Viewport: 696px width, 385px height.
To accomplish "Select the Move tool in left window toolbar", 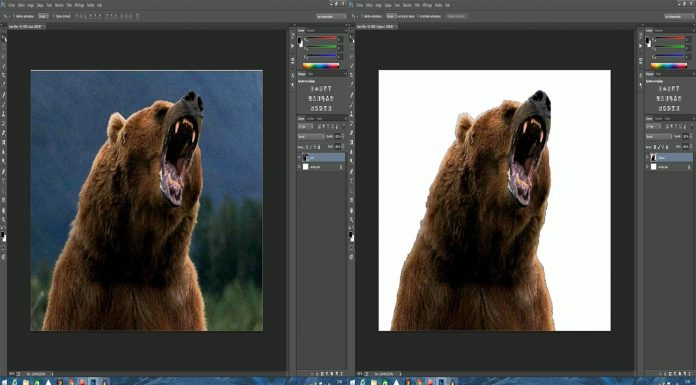I will pyautogui.click(x=4, y=39).
